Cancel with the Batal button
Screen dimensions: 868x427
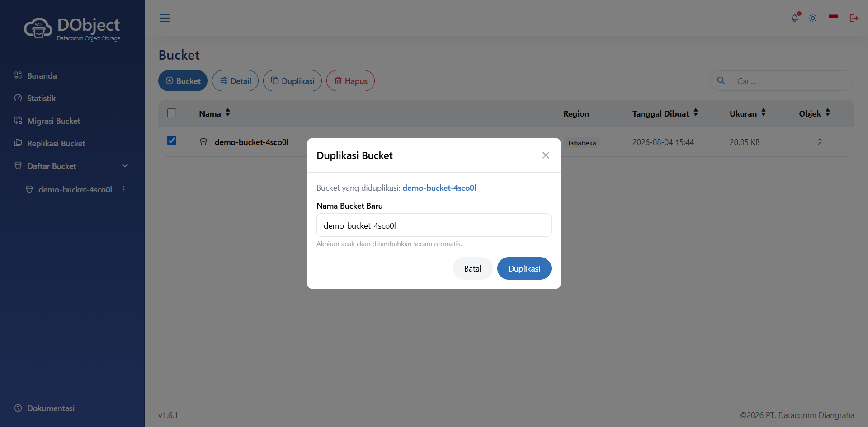[x=472, y=268]
